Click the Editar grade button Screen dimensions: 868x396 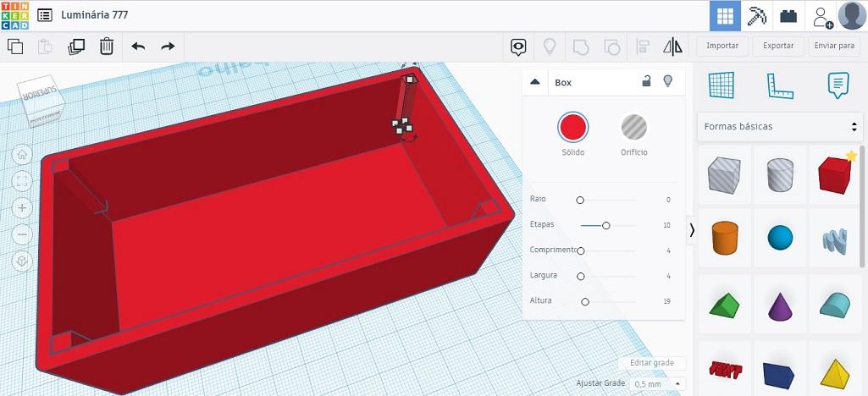[x=652, y=363]
